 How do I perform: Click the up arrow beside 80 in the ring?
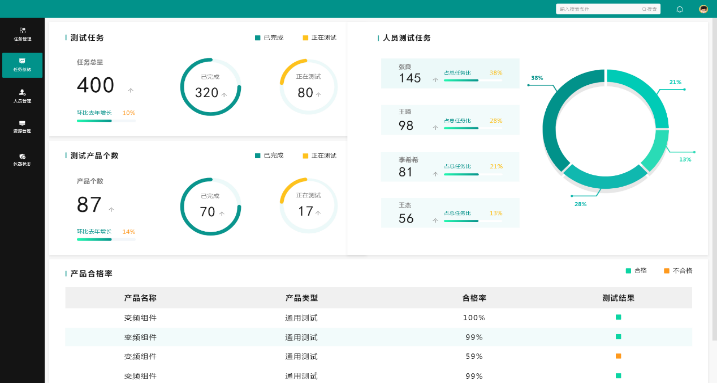pyautogui.click(x=319, y=95)
